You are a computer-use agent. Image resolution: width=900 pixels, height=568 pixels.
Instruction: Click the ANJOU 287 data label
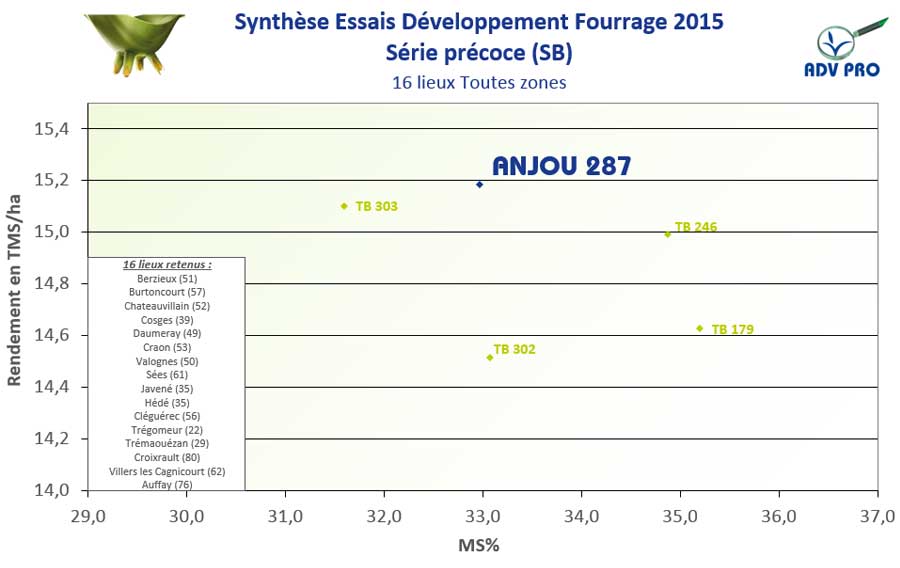[x=561, y=166]
